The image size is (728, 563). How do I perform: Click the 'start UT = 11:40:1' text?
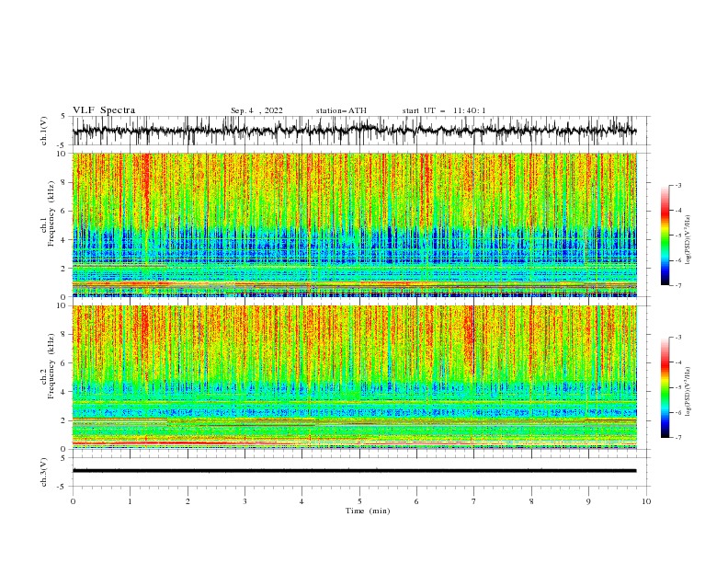point(444,110)
